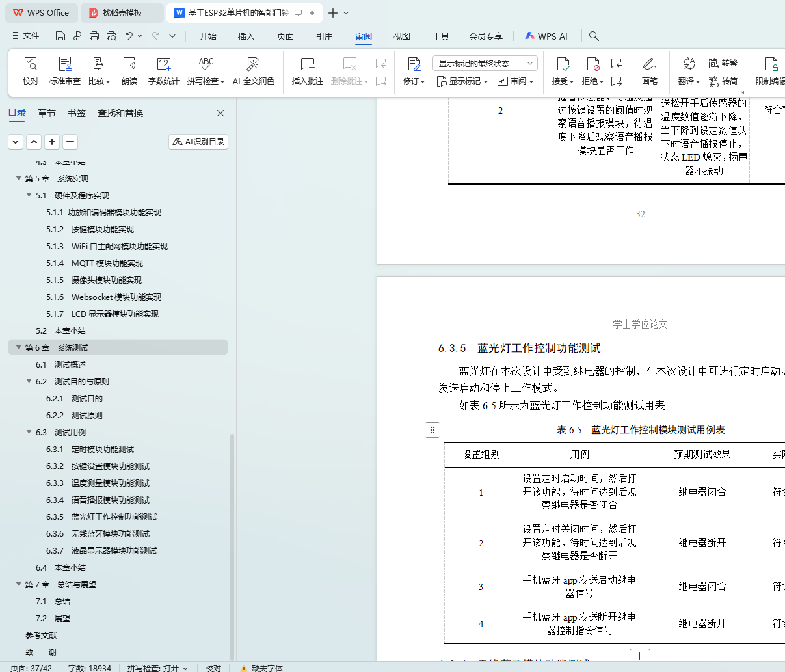Expand the 审阅 pane dropdown
Image resolution: width=785 pixels, height=672 pixels.
click(x=515, y=81)
